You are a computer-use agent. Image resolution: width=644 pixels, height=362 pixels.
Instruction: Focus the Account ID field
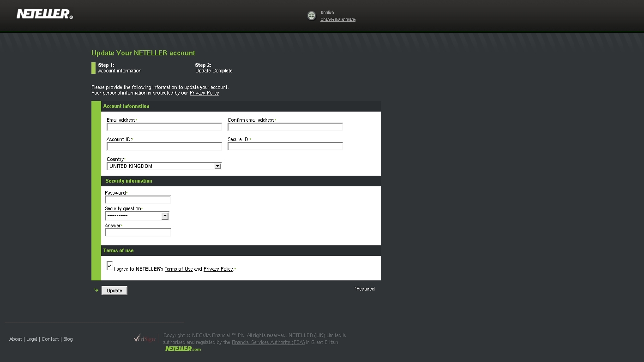click(x=164, y=146)
